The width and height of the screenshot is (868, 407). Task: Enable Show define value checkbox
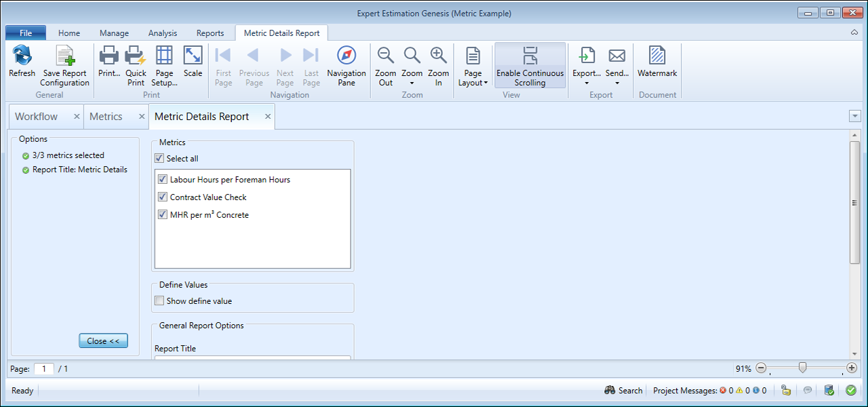[x=160, y=301]
